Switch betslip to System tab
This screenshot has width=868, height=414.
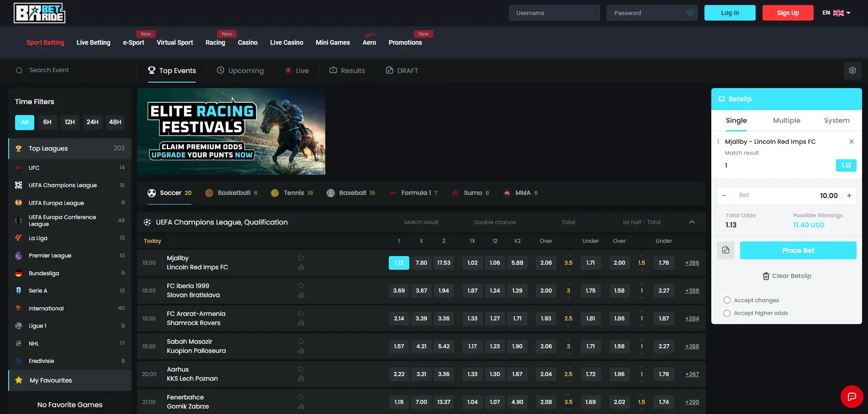836,121
